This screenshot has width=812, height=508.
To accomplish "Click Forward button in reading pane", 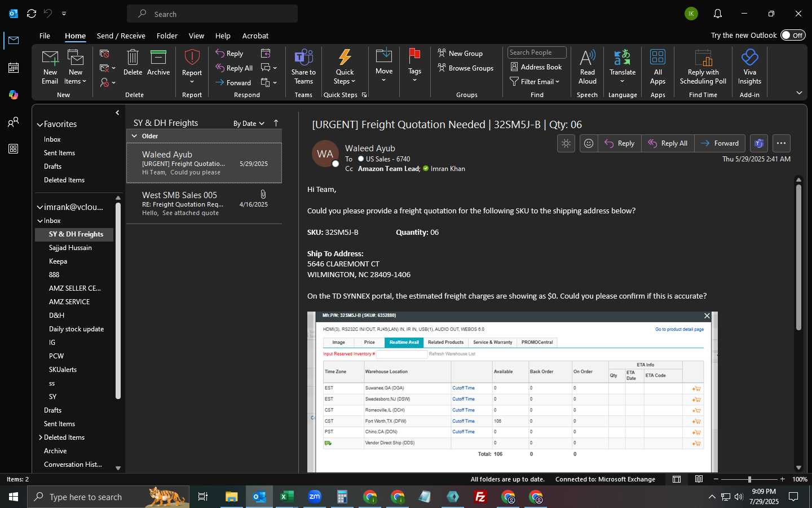I will [x=720, y=143].
